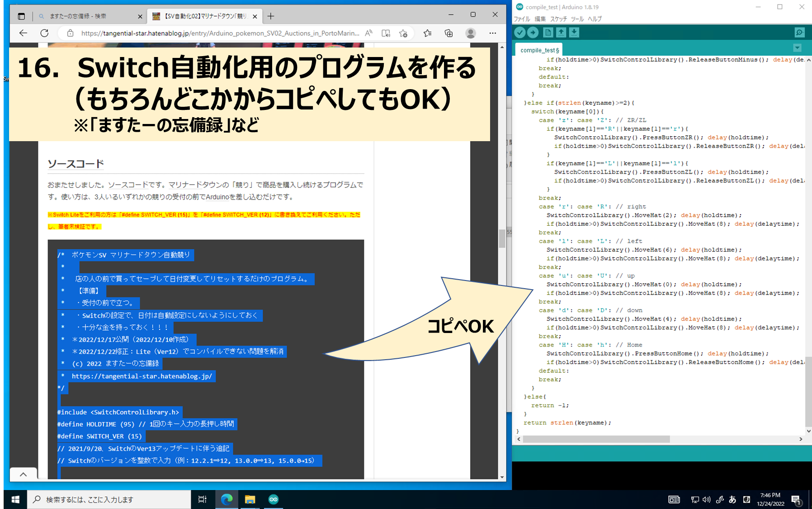Toggle Read aloud icon in Edge
This screenshot has width=812, height=509.
369,33
